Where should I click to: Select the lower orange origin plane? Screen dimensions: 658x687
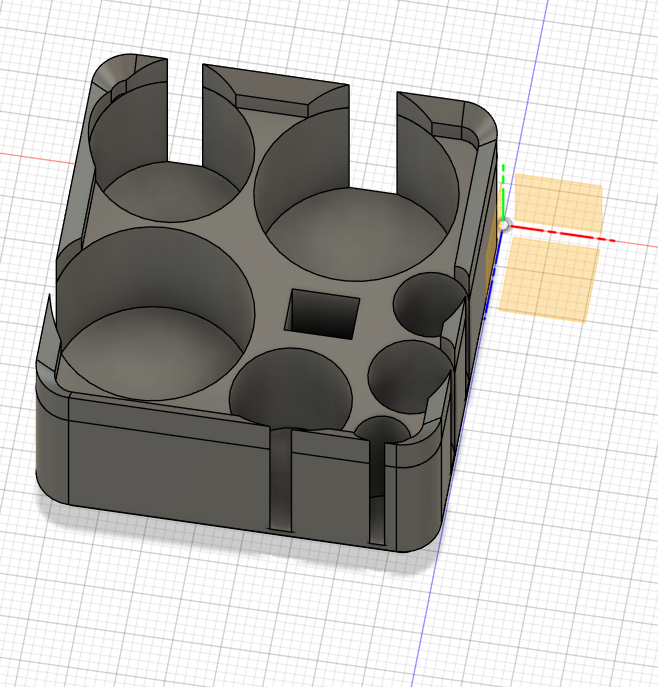tap(549, 280)
